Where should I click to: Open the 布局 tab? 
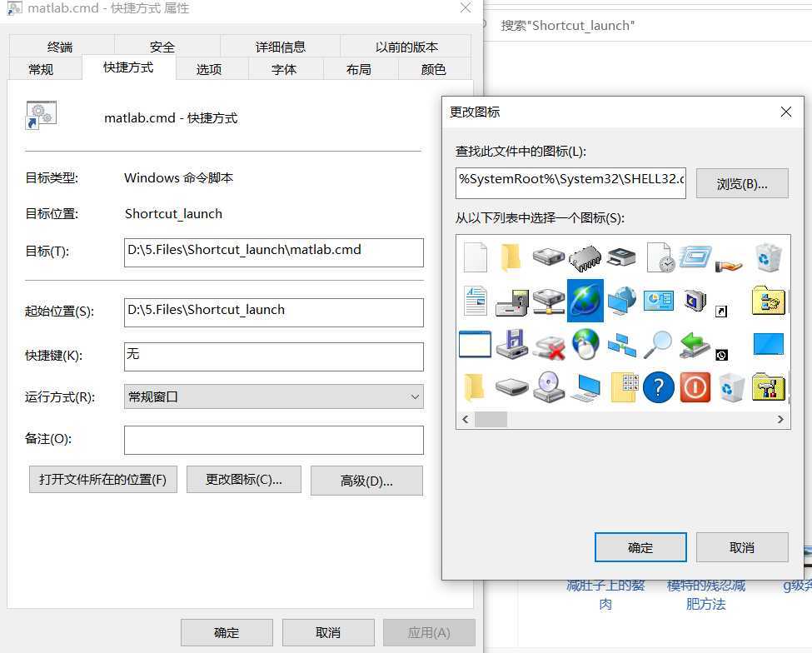click(359, 69)
